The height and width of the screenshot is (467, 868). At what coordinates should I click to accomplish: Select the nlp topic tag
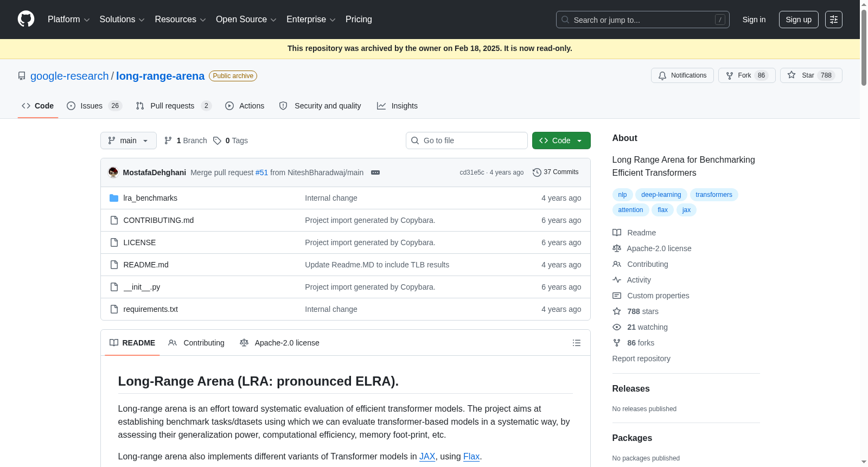(x=622, y=195)
